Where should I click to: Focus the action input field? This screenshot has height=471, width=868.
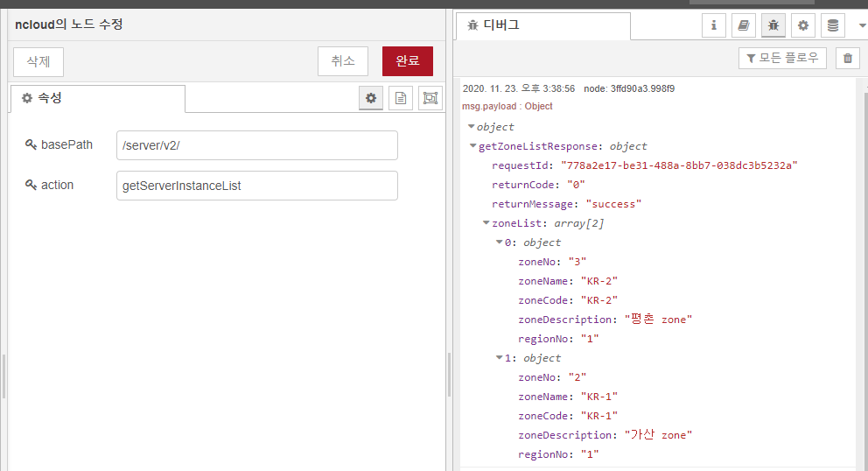pyautogui.click(x=257, y=186)
